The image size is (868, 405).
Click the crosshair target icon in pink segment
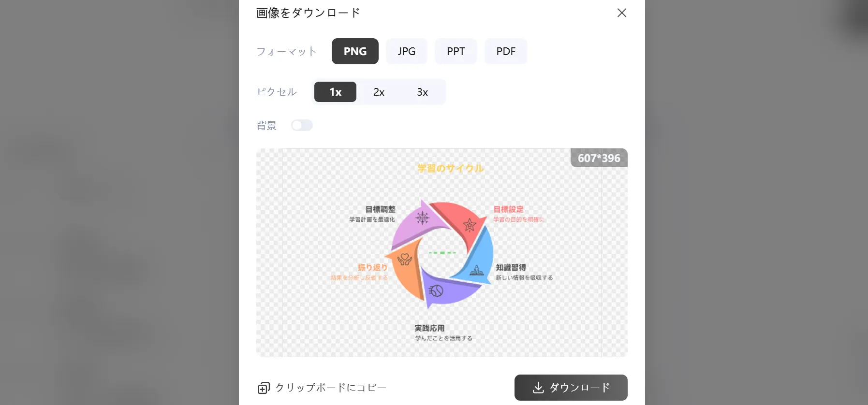tap(423, 218)
